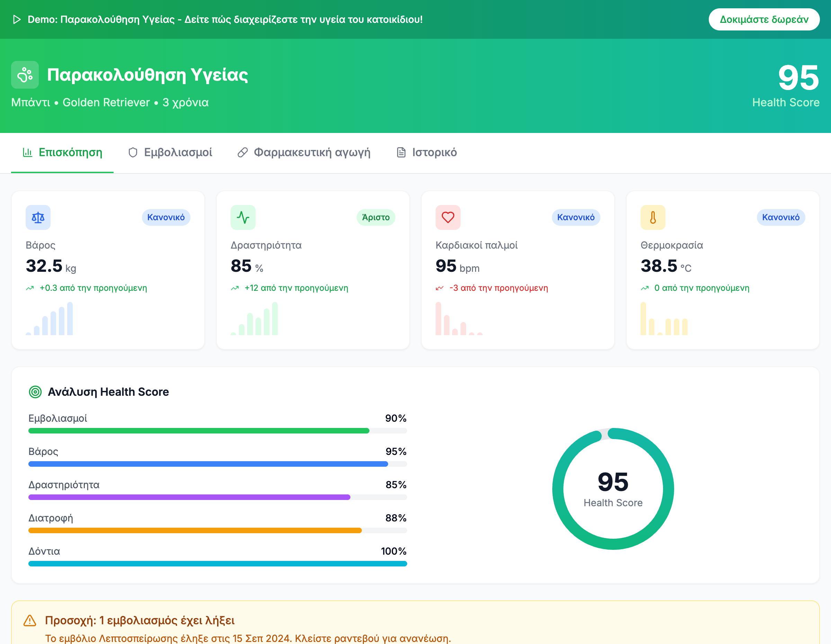Open the Φαρμακευτική αγωγή tab
This screenshot has width=831, height=644.
[304, 153]
